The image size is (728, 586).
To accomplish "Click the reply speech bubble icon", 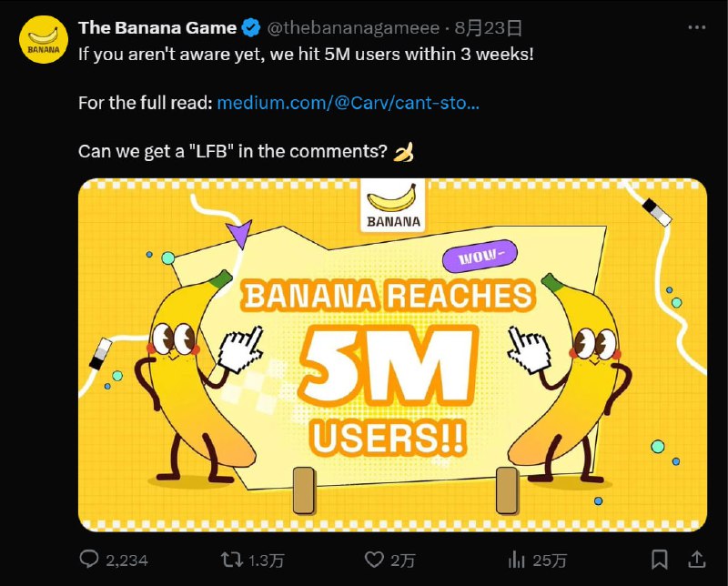I will click(x=89, y=559).
